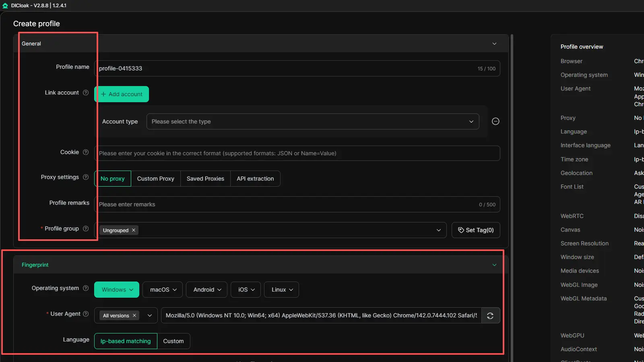Viewport: 644px width, 362px height.
Task: Open the Account type dropdown
Action: (x=312, y=121)
